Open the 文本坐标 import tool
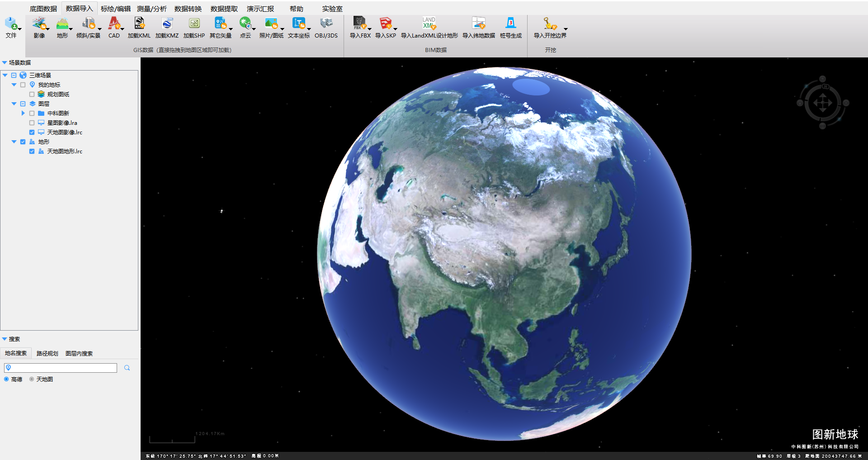868x460 pixels. click(x=299, y=27)
